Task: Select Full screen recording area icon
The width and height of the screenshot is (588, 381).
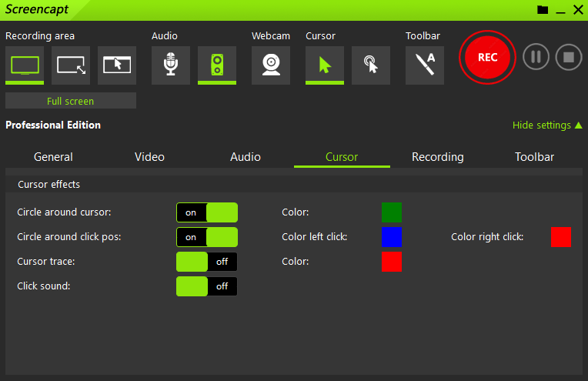Action: pos(25,65)
